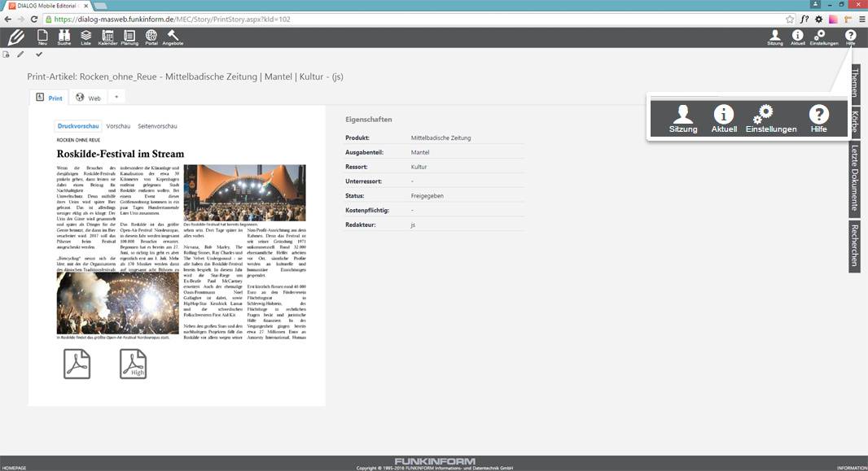The width and height of the screenshot is (868, 471).
Task: Click the crowd with lights photo in the article
Action: click(118, 303)
